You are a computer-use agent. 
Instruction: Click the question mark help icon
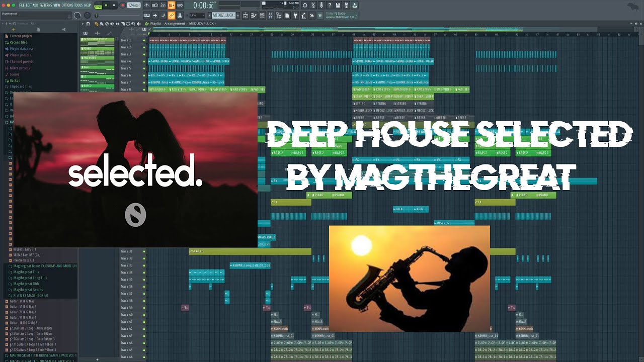(x=330, y=5)
